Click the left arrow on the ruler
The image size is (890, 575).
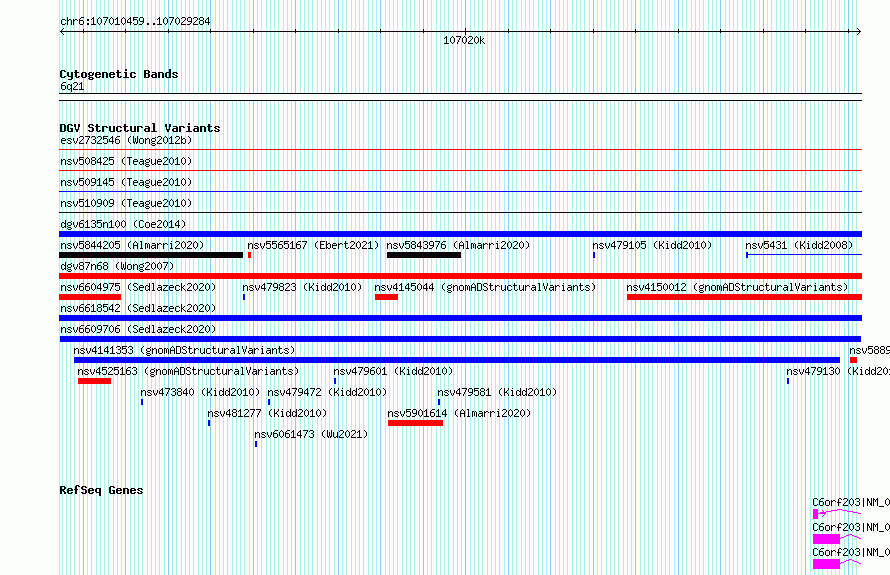click(x=62, y=31)
